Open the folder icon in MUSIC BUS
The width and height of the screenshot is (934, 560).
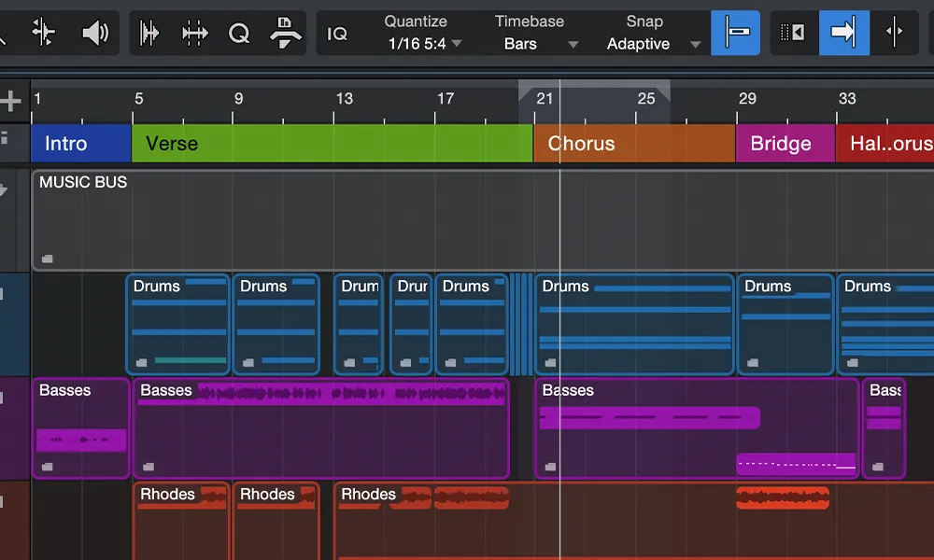pos(47,259)
